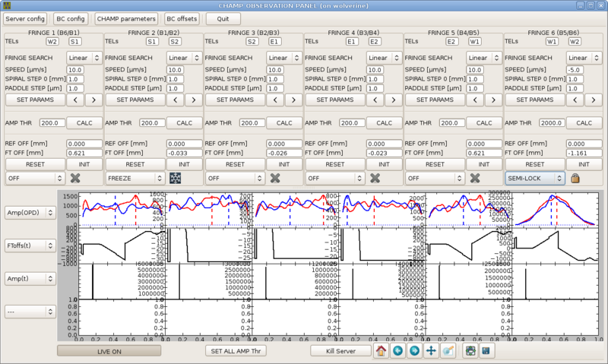608x364 pixels.
Task: Click the app icon in title bar
Action: tap(6, 5)
